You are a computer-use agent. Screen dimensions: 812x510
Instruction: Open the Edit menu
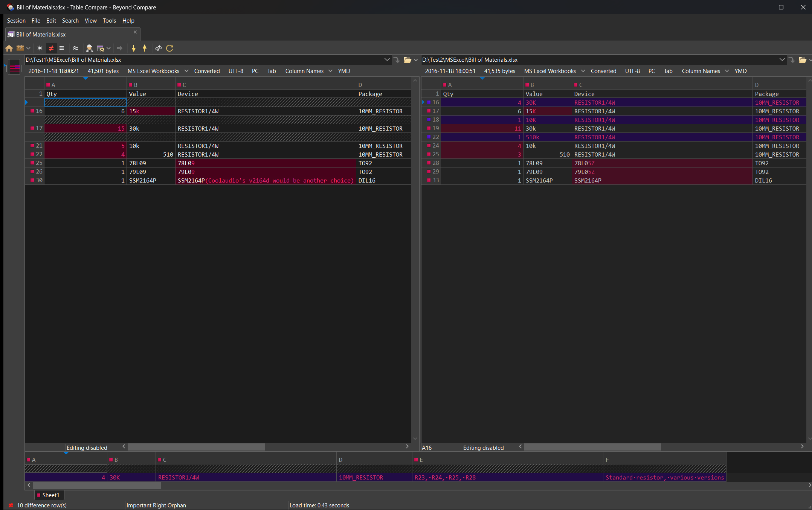click(x=51, y=21)
